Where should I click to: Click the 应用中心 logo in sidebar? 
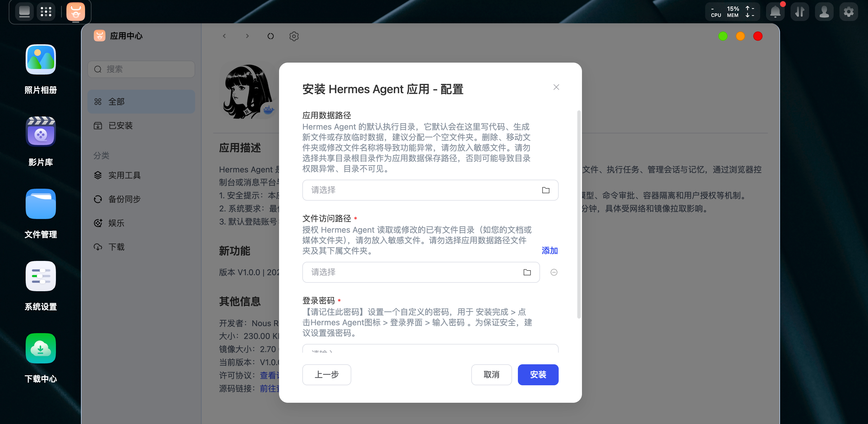coord(99,36)
